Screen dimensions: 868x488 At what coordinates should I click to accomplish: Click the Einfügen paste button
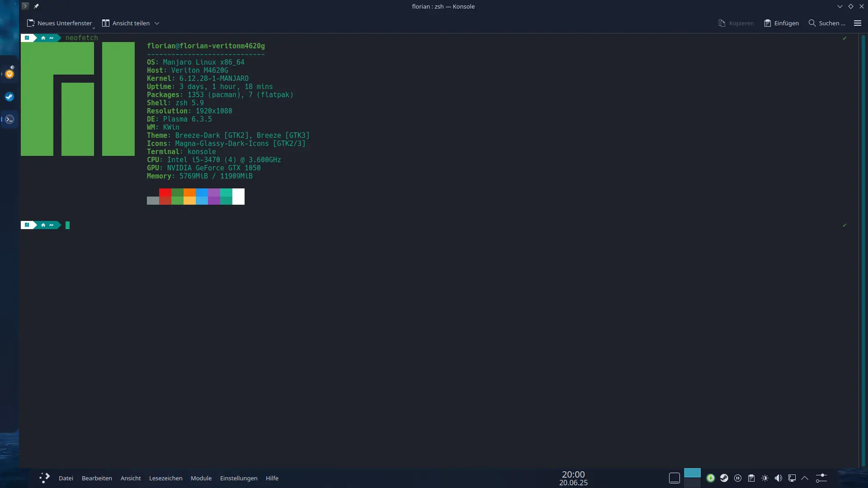[x=781, y=23]
